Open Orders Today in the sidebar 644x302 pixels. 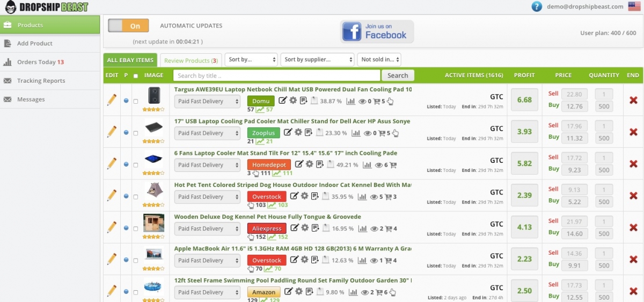40,62
